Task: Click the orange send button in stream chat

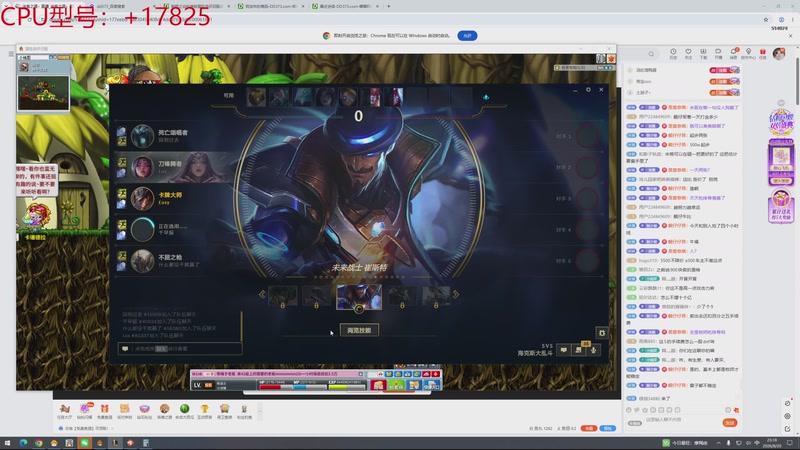Action: click(x=730, y=423)
